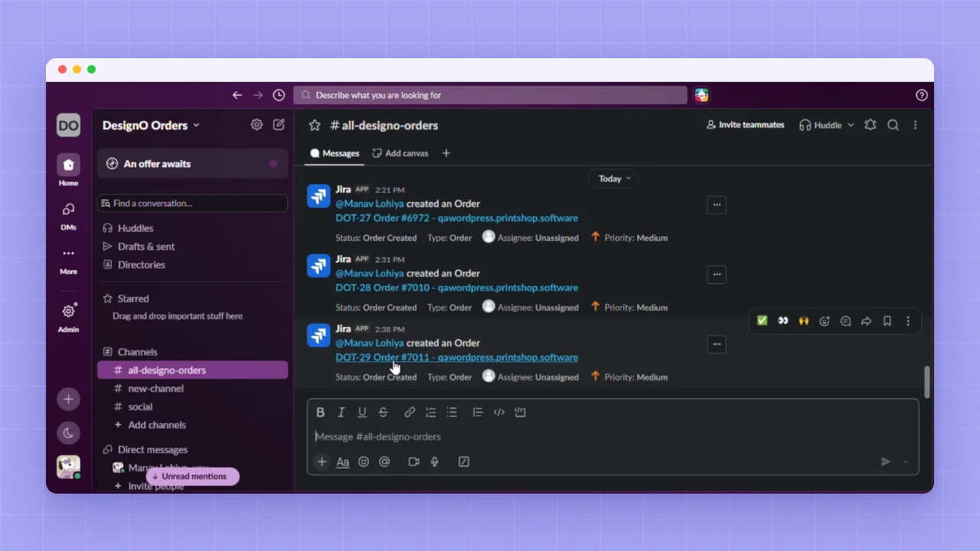Open the DOT-29 message ellipsis menu
The width and height of the screenshot is (980, 551).
(x=717, y=344)
